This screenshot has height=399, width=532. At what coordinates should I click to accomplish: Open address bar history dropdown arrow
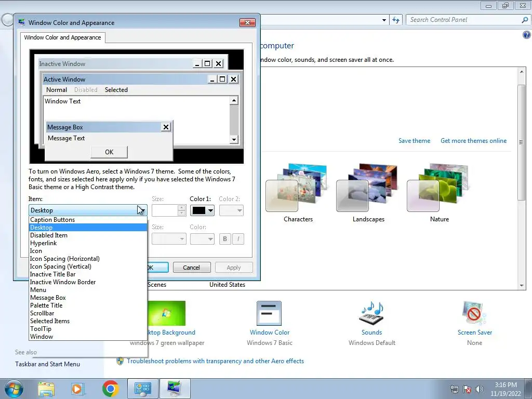pos(384,20)
